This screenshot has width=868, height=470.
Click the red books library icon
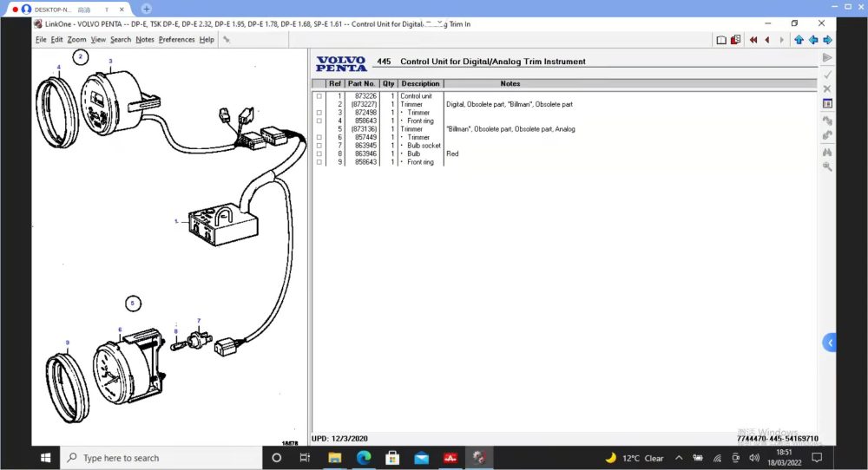735,40
